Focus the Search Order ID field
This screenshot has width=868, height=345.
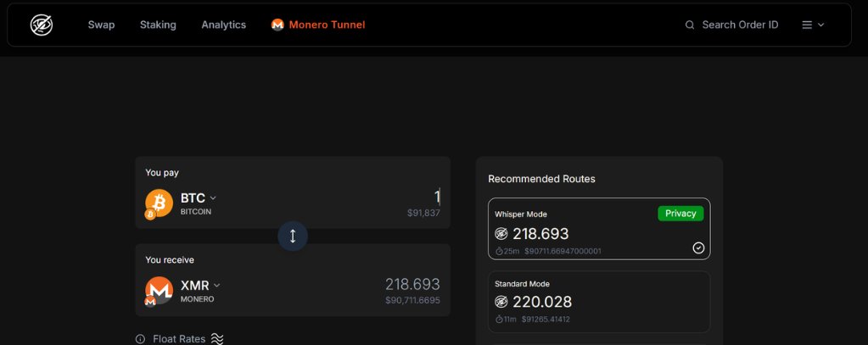click(x=740, y=25)
